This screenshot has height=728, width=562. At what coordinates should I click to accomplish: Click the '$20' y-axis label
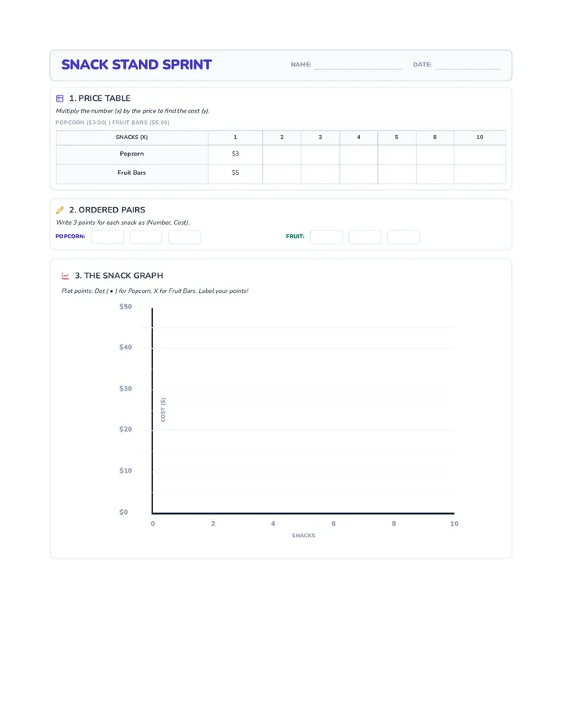(126, 430)
